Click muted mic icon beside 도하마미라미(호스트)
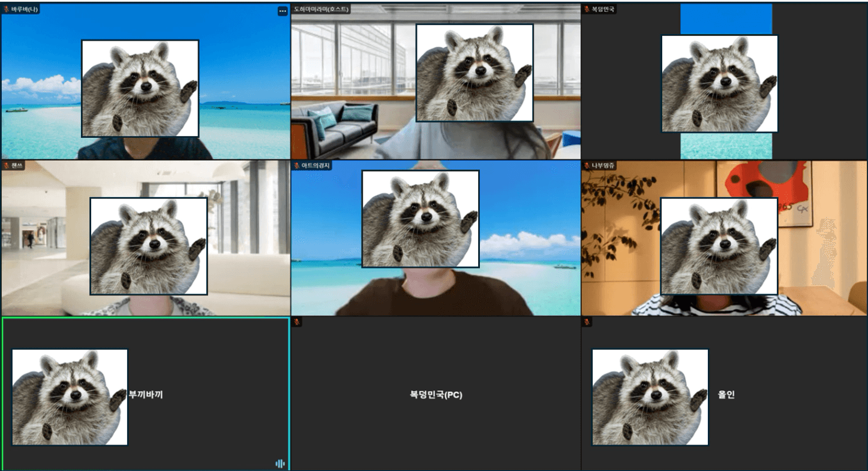The height and width of the screenshot is (471, 868). pos(296,10)
